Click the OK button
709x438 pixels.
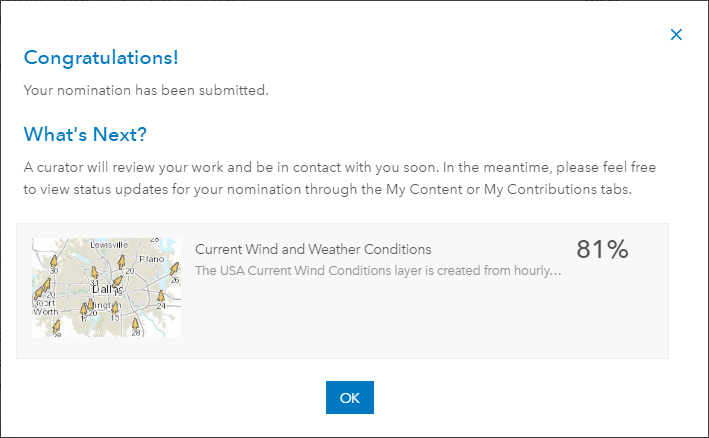pos(349,397)
